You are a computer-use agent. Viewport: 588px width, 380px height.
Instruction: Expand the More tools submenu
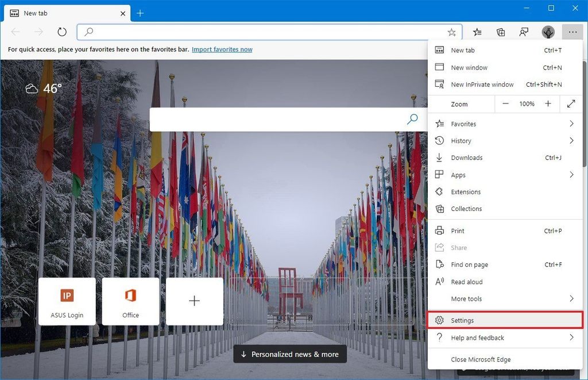click(x=466, y=298)
